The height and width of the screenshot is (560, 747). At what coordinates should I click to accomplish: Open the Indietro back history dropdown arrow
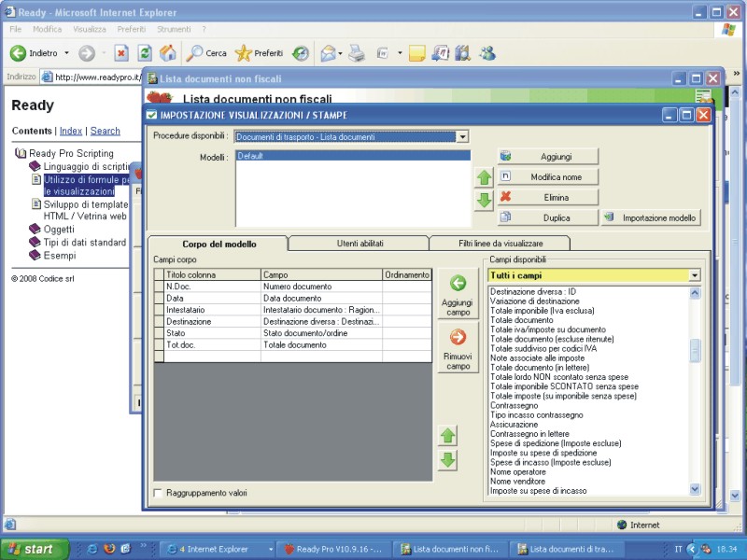(x=66, y=53)
